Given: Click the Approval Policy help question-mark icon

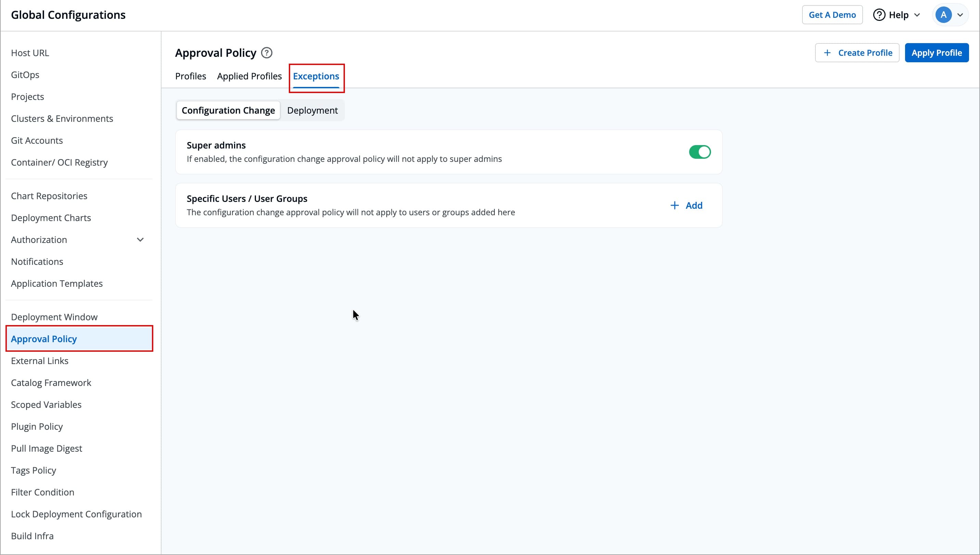Looking at the screenshot, I should point(267,53).
